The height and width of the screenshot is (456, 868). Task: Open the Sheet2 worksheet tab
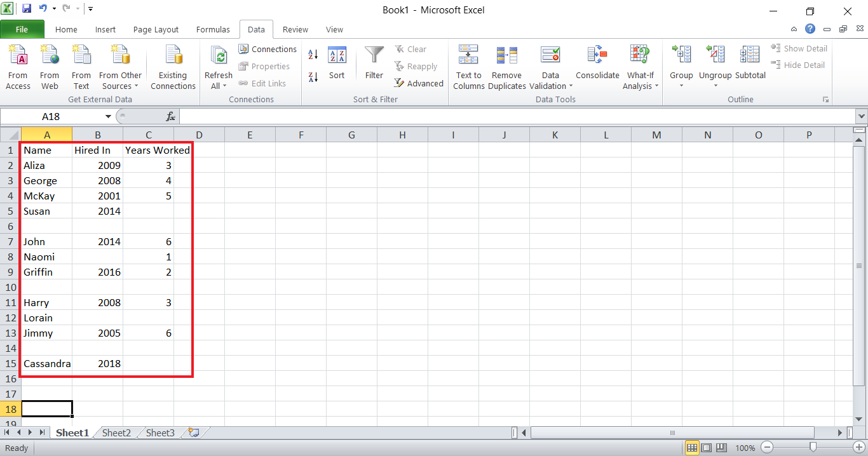[116, 433]
